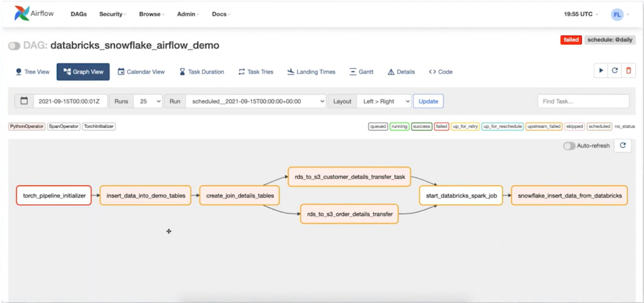Trigger DAG with the play icon
Image resolution: width=644 pixels, height=303 pixels.
coord(601,71)
